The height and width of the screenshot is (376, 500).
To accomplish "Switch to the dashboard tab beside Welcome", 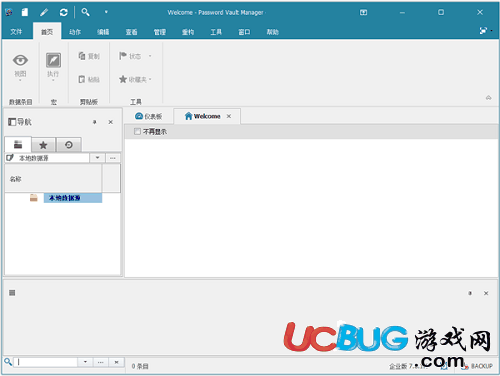I will click(x=149, y=116).
